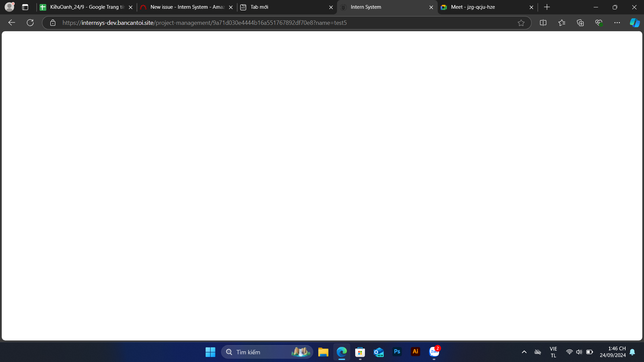
Task: Expand hidden system tray icons chevron
Action: point(524,352)
